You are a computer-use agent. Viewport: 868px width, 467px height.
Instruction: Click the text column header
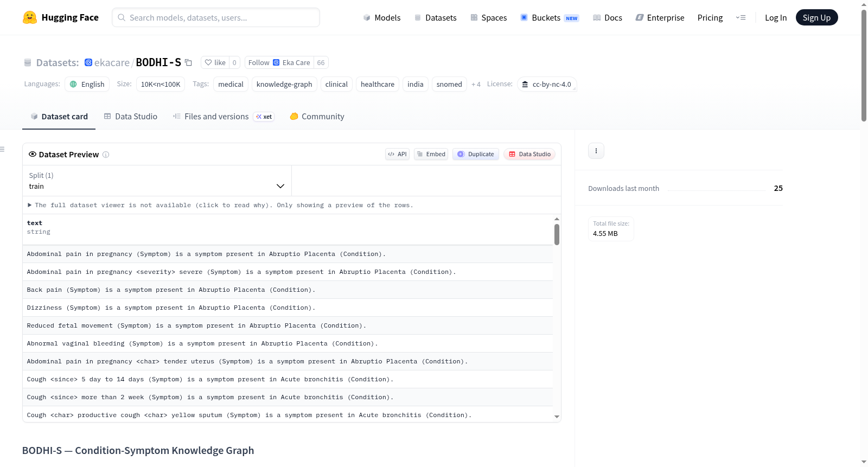click(x=288, y=229)
